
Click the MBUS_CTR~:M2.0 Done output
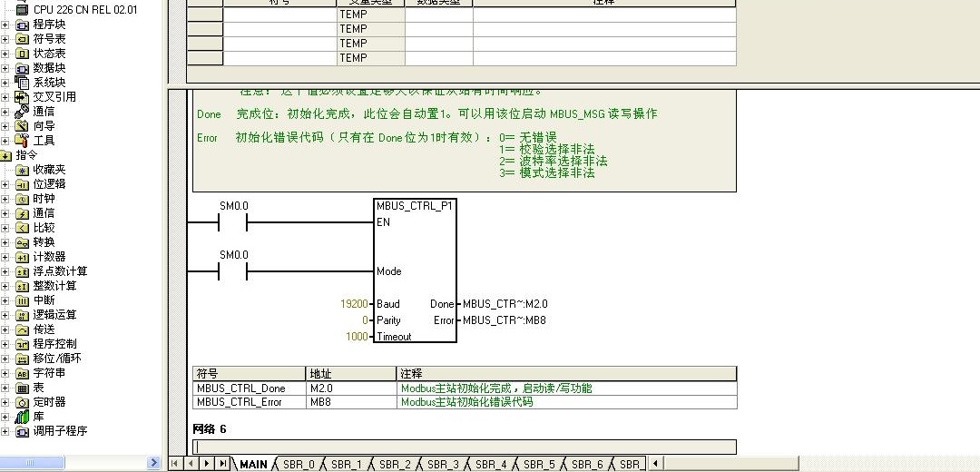click(505, 304)
